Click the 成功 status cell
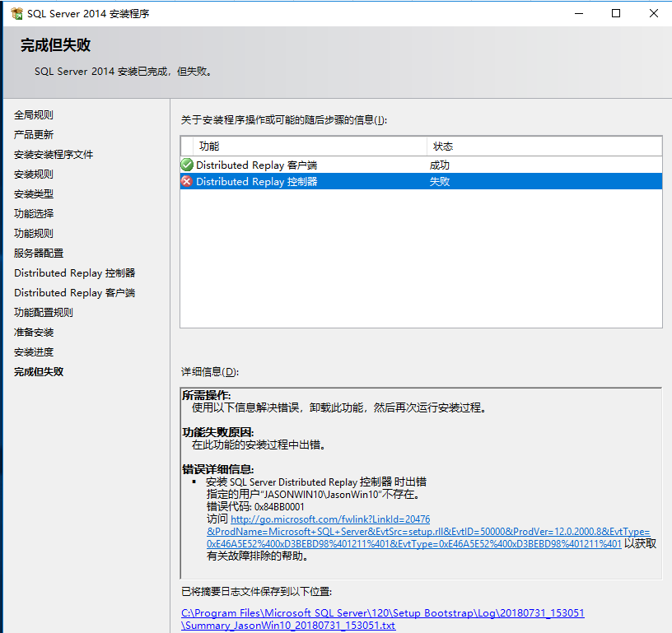Viewport: 672px width, 633px height. 439,165
